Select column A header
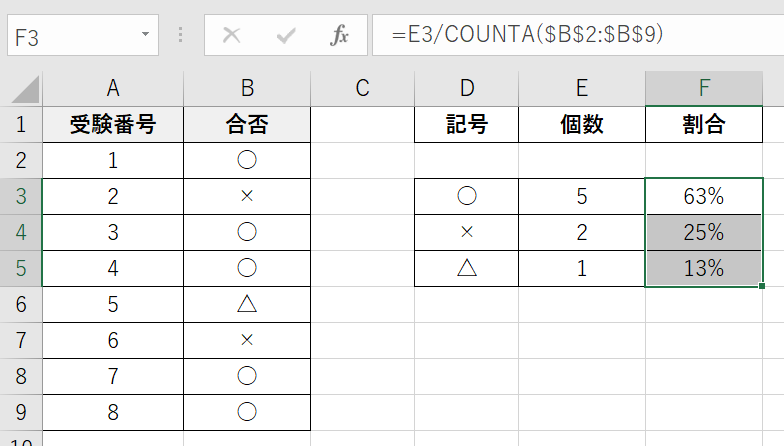Screen dimensions: 784x446 click(x=113, y=88)
